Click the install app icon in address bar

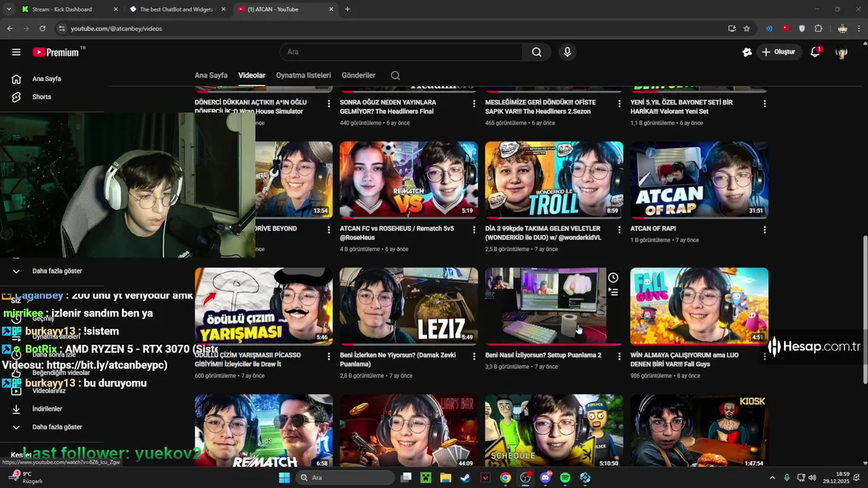[x=732, y=28]
